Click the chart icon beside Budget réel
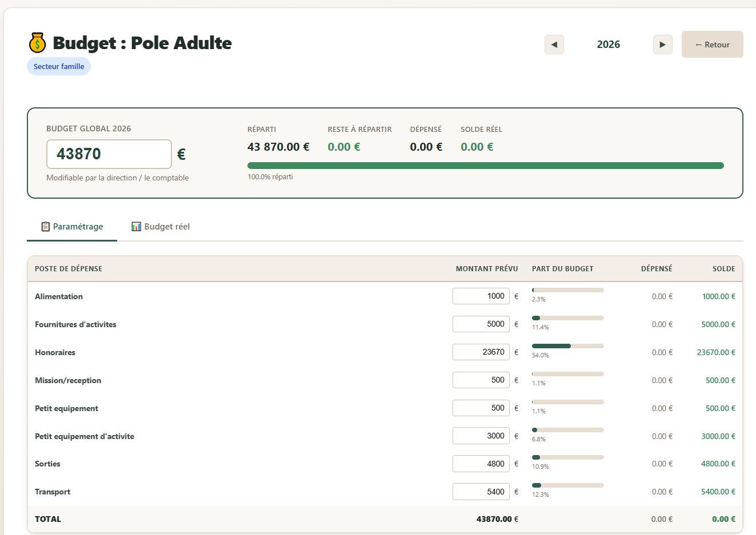The height and width of the screenshot is (535, 756). (136, 227)
